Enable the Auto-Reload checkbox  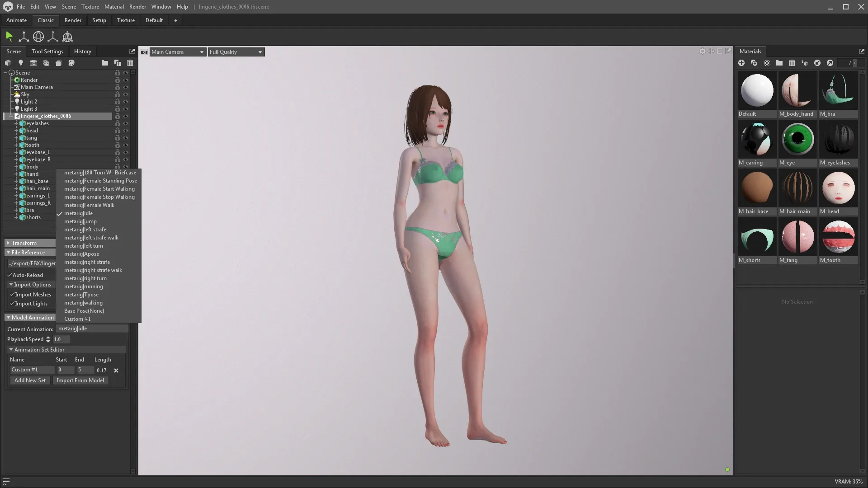10,275
